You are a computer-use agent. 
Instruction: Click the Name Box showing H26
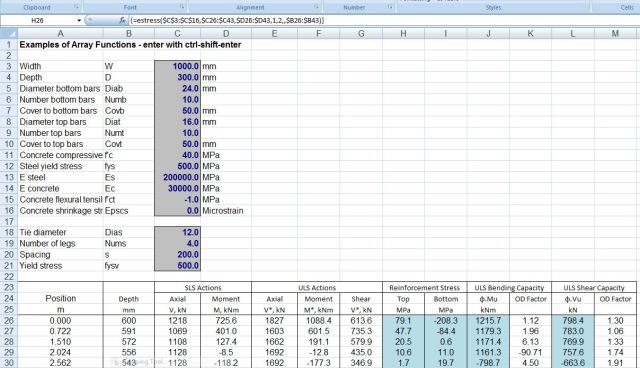tap(38, 20)
